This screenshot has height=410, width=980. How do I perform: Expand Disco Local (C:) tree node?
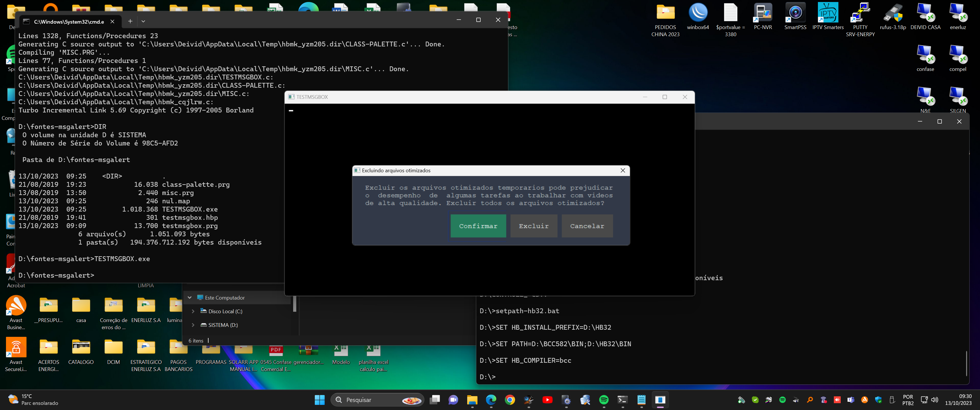[x=193, y=311]
